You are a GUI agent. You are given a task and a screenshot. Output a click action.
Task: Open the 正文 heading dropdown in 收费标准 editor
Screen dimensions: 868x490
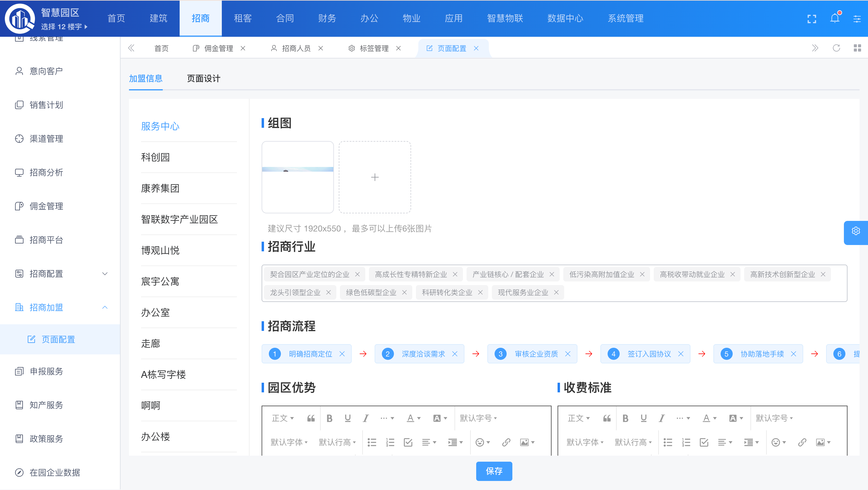pyautogui.click(x=579, y=418)
